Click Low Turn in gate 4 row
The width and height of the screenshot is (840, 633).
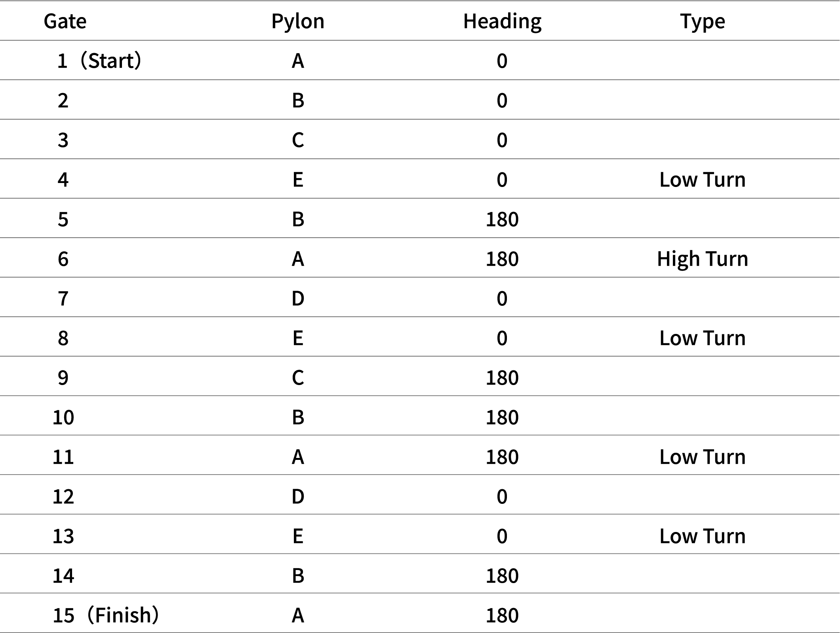(703, 179)
